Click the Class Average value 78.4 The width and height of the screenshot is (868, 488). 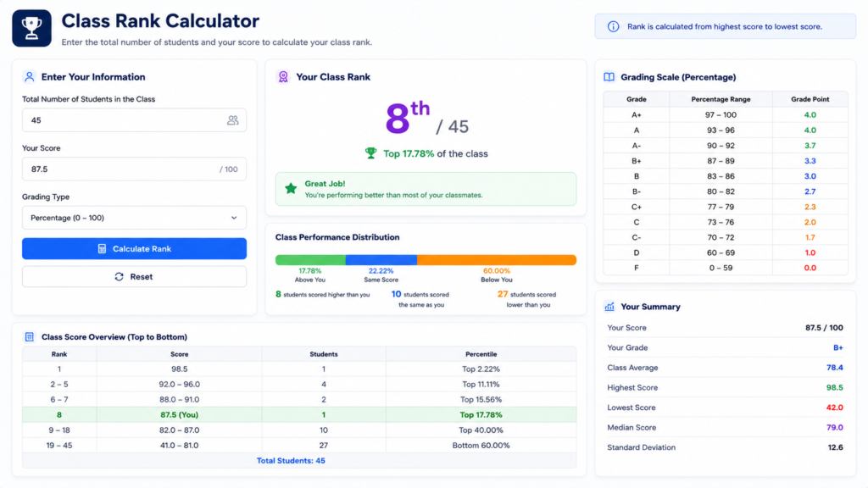click(x=834, y=368)
